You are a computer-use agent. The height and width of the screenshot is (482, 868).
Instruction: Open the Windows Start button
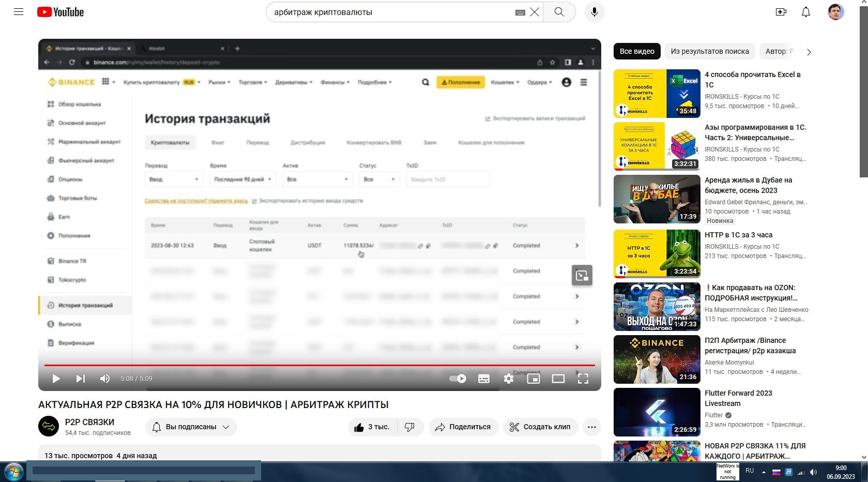click(13, 472)
